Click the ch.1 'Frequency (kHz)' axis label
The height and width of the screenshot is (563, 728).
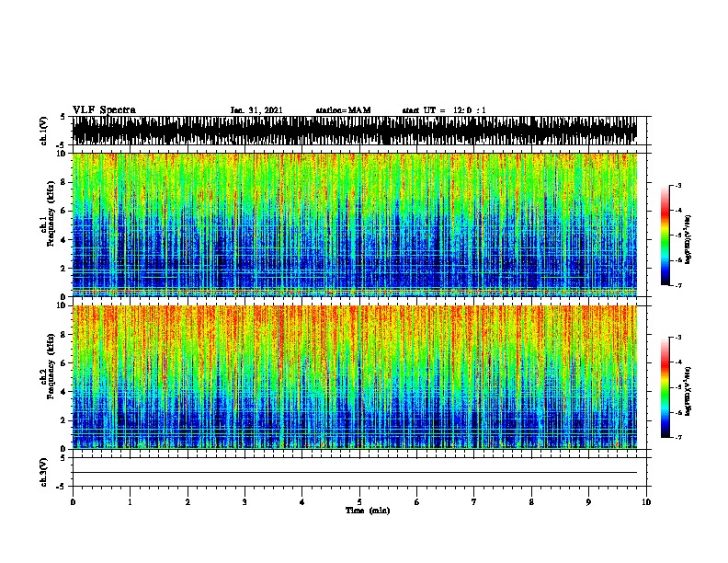tap(51, 214)
